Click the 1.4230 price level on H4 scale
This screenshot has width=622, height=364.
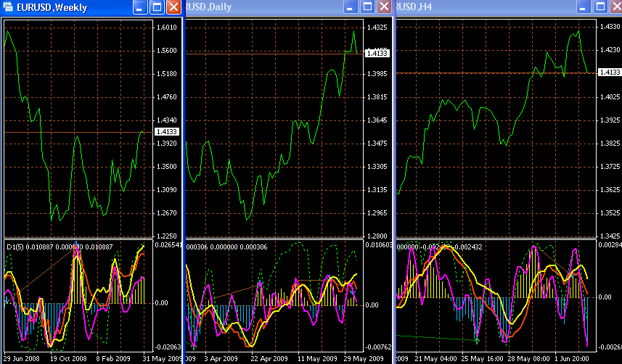coord(610,50)
